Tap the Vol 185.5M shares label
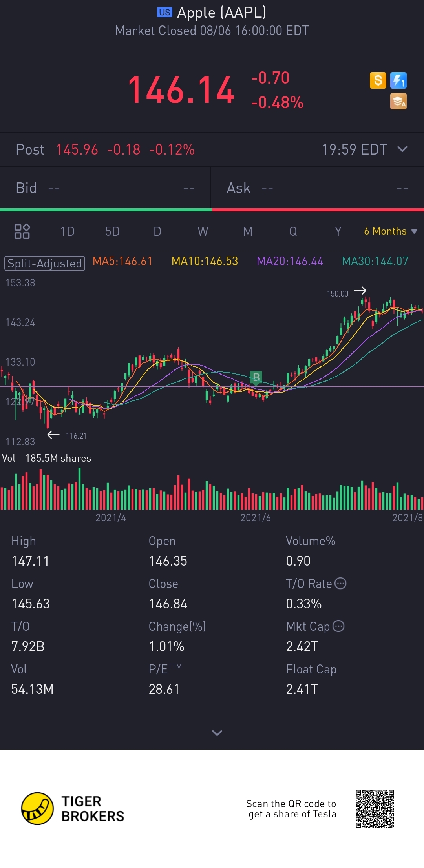Screen dimensions: 424x868 47,458
